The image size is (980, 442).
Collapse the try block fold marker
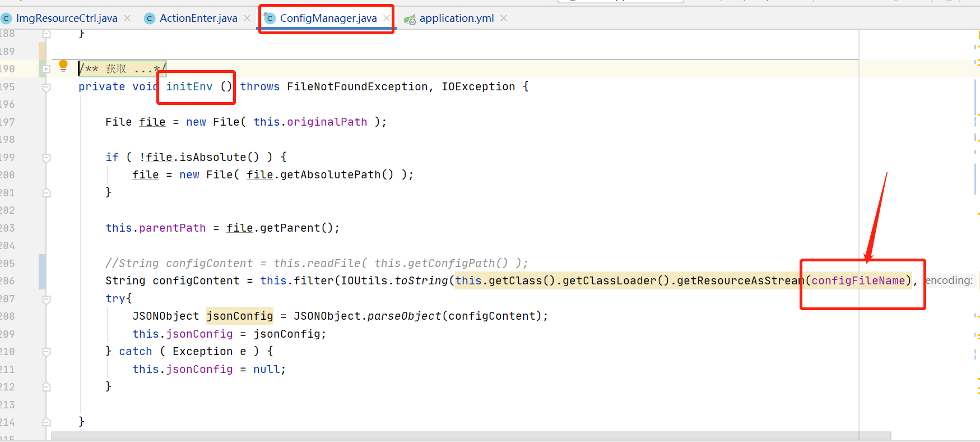(47, 299)
